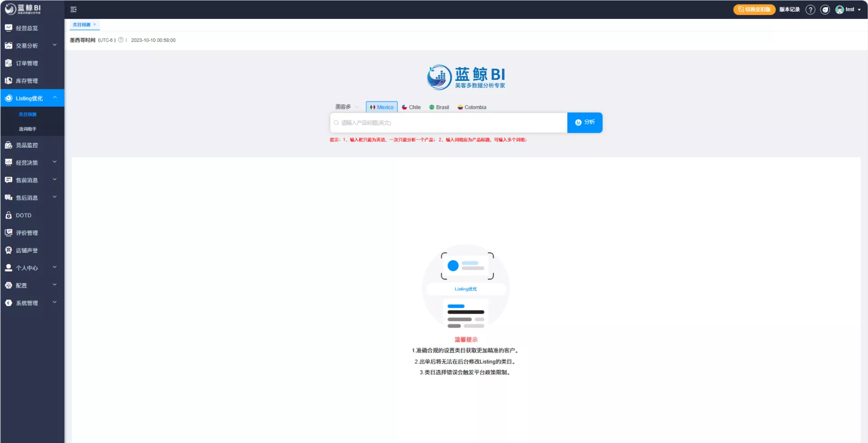Open 配置 via its hexagon icon
This screenshot has height=443, width=868.
[x=9, y=285]
